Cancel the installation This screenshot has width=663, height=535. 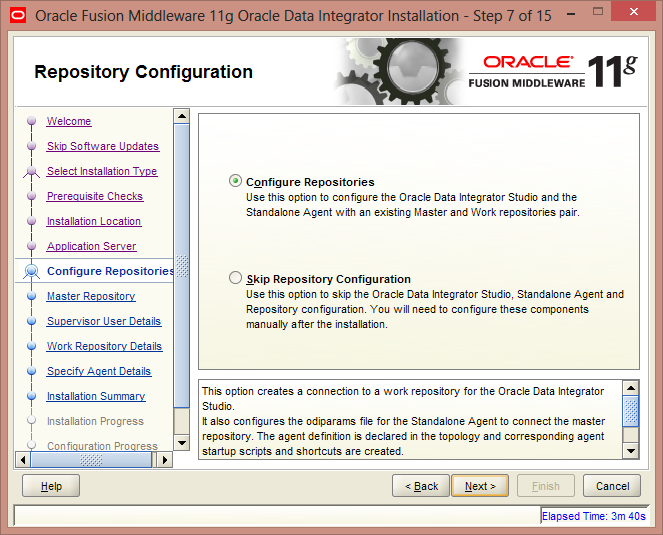612,486
